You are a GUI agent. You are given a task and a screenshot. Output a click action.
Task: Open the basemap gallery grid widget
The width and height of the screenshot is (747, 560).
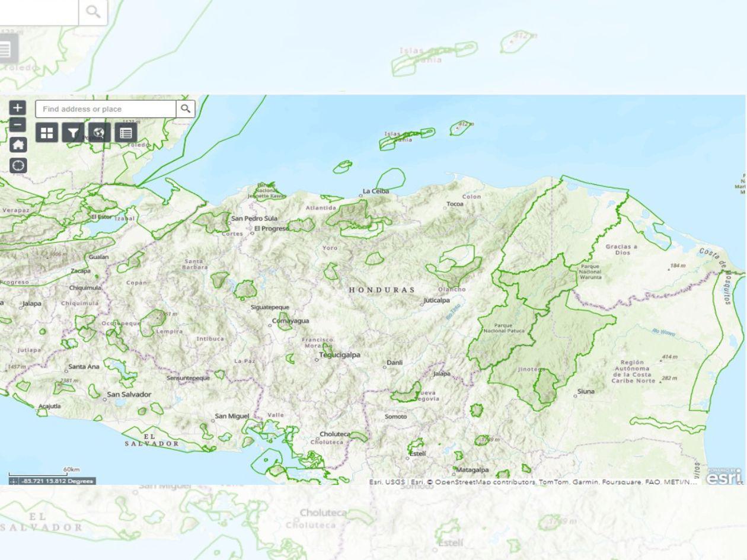pyautogui.click(x=47, y=132)
